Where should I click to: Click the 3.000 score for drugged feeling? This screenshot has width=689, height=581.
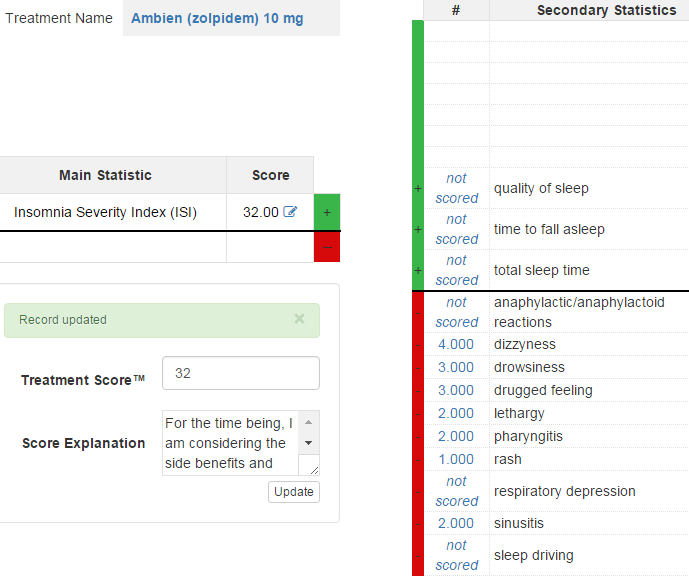point(456,390)
